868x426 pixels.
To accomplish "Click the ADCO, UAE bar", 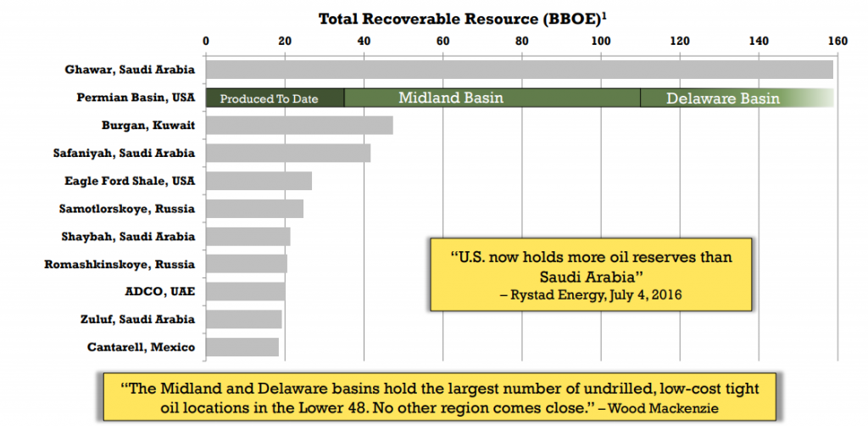I will tap(245, 292).
